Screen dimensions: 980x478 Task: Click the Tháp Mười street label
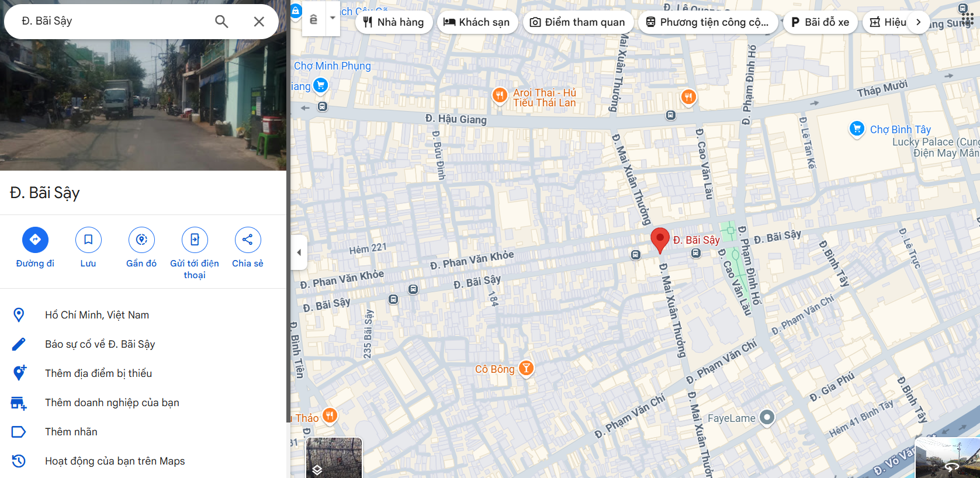[882, 88]
